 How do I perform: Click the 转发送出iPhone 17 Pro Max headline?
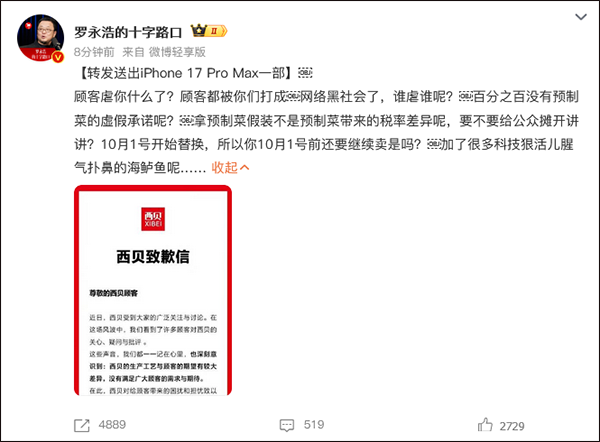(183, 73)
